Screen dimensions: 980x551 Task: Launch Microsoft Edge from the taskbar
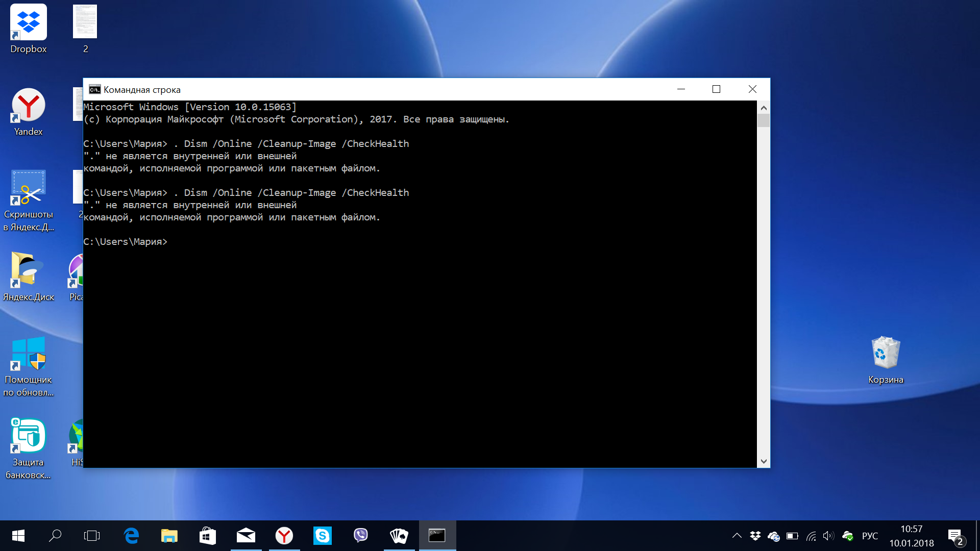coord(131,536)
